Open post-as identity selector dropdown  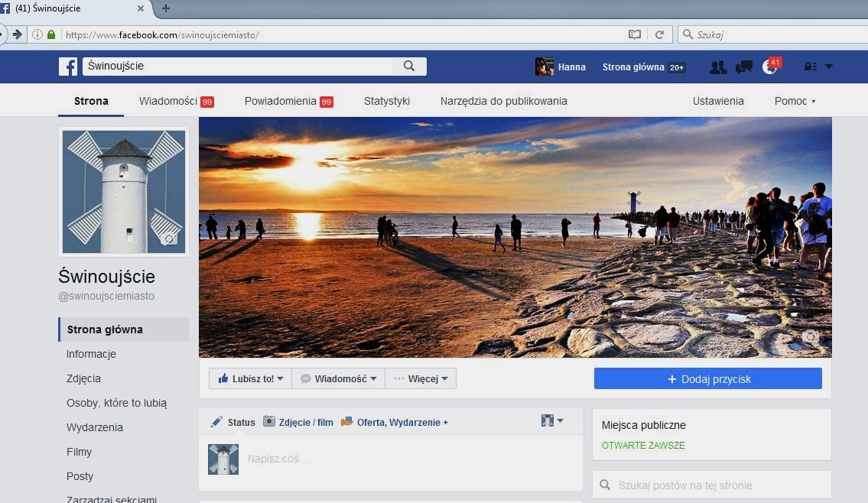point(552,420)
